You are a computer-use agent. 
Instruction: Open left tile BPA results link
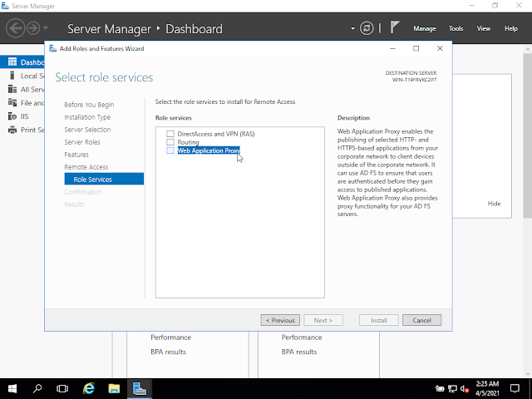click(x=168, y=352)
